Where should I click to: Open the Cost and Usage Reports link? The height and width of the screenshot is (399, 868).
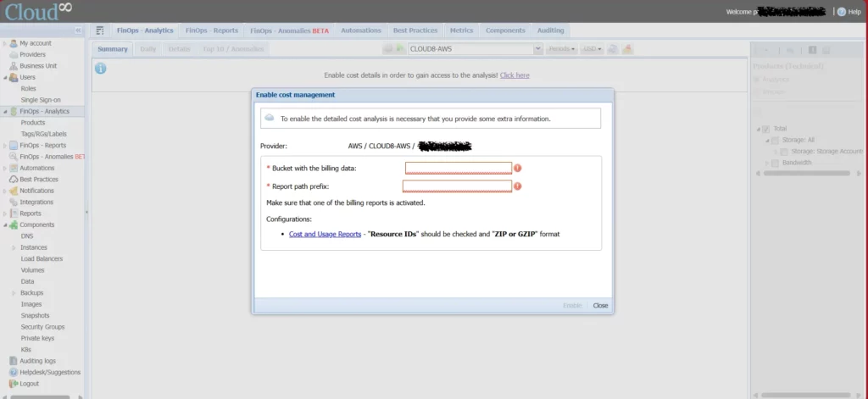325,234
